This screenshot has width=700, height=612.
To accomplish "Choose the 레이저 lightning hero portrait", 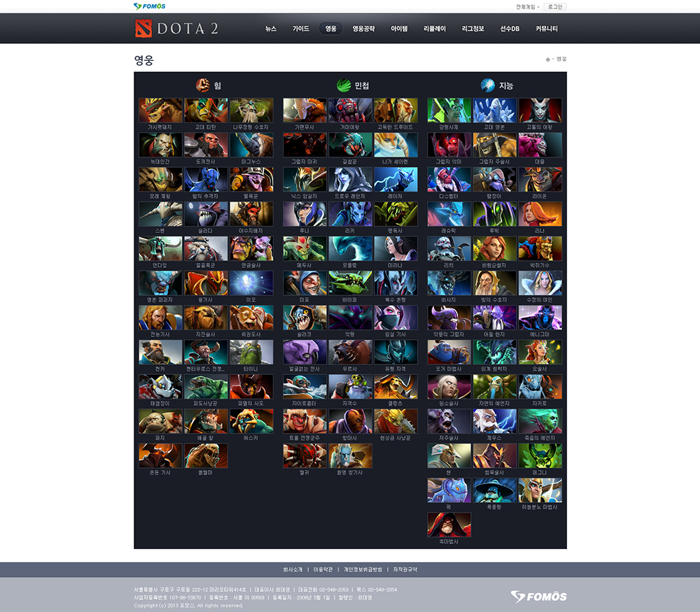I will point(395,179).
